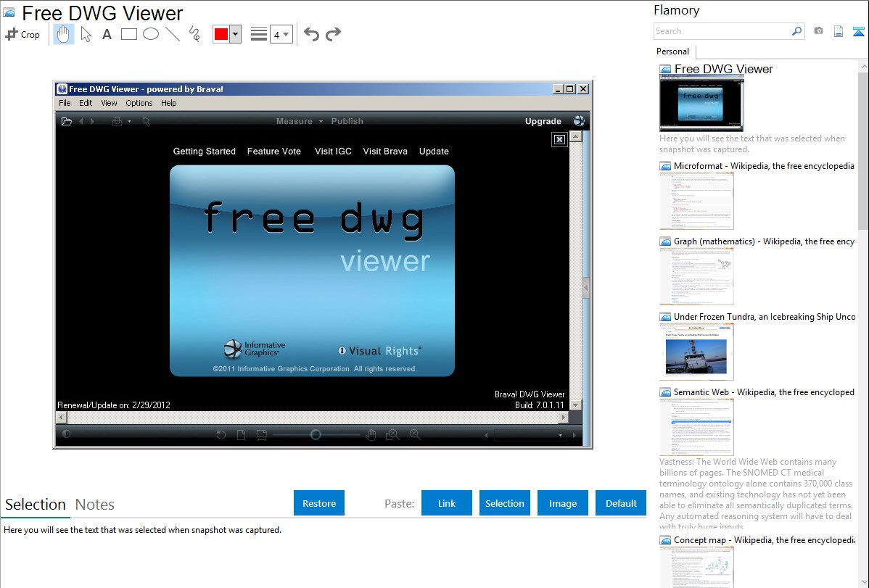Click the open folder icon in DWG Viewer

[x=67, y=121]
